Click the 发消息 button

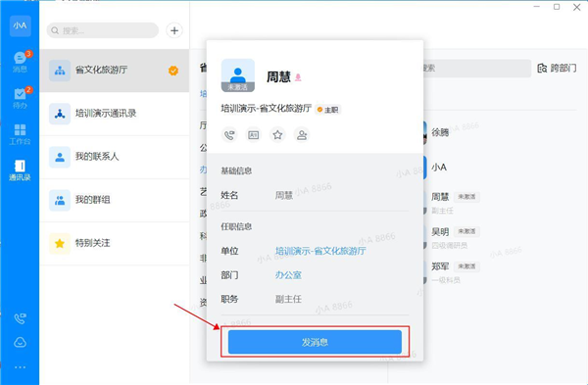point(315,342)
